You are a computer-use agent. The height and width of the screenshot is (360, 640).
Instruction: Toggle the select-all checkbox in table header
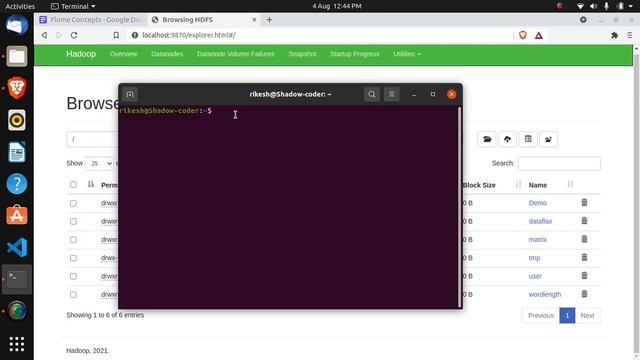[x=73, y=184]
